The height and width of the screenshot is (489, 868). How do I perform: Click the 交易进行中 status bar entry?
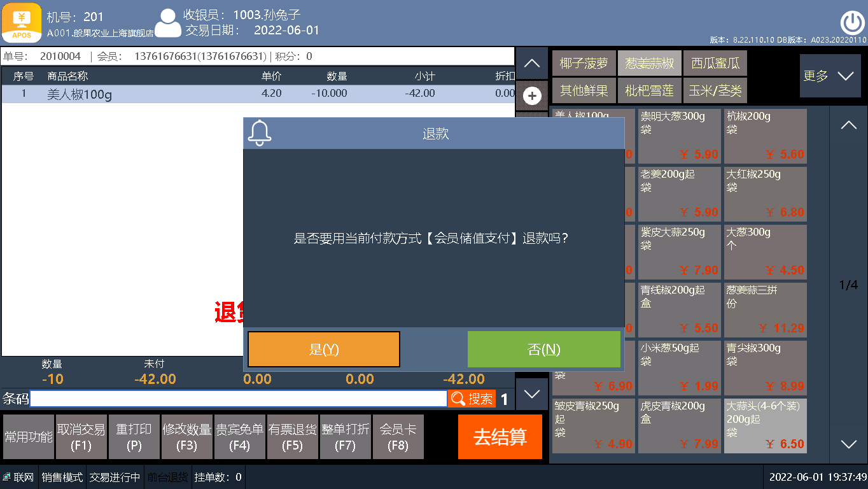point(115,477)
